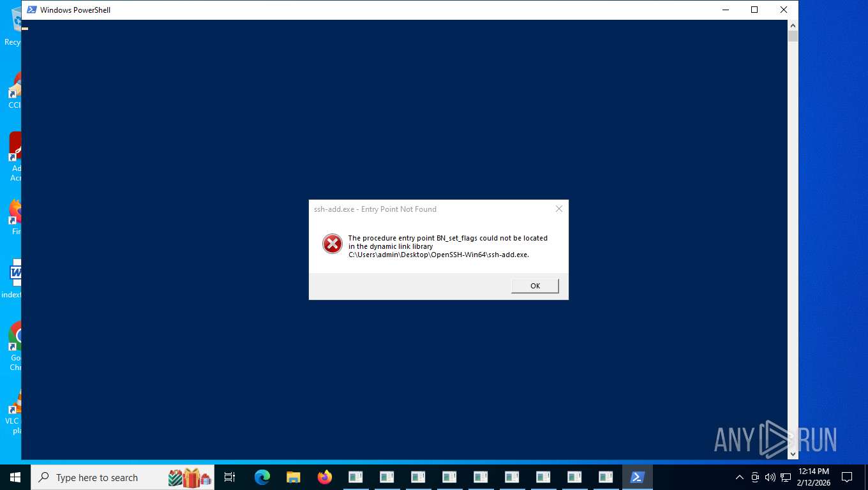Select the Google Chrome desktop shortcut
Image resolution: width=868 pixels, height=490 pixels.
(x=15, y=346)
